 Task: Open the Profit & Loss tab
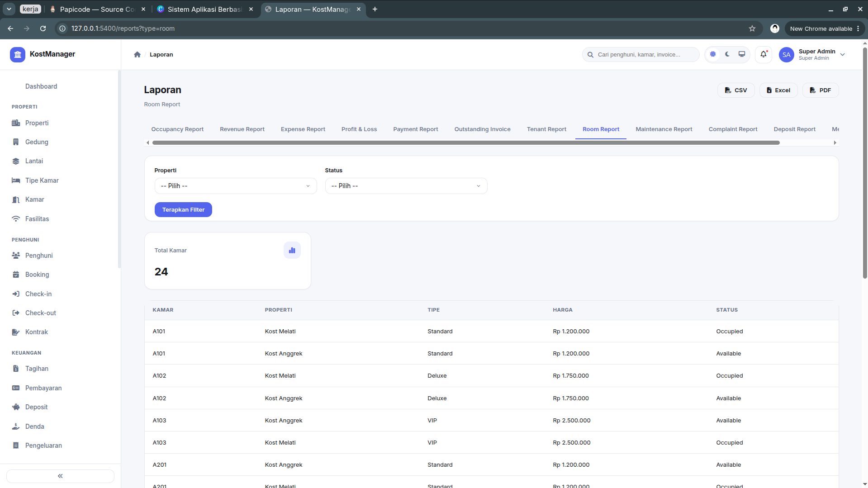coord(359,129)
